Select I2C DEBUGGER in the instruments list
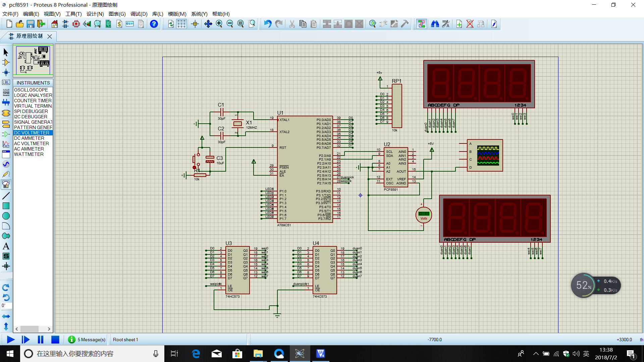 33,117
